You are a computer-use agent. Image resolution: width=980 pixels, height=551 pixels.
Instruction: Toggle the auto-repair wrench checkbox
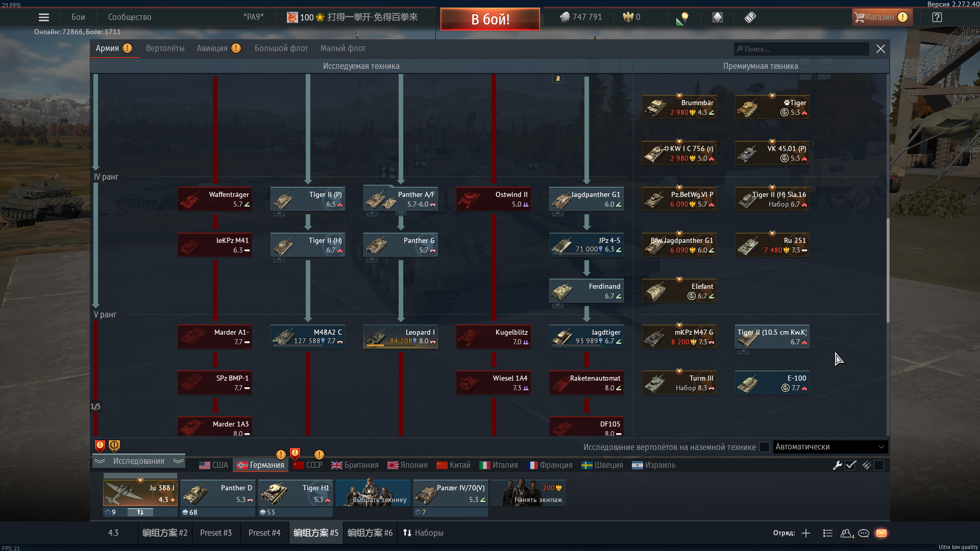[x=850, y=465]
